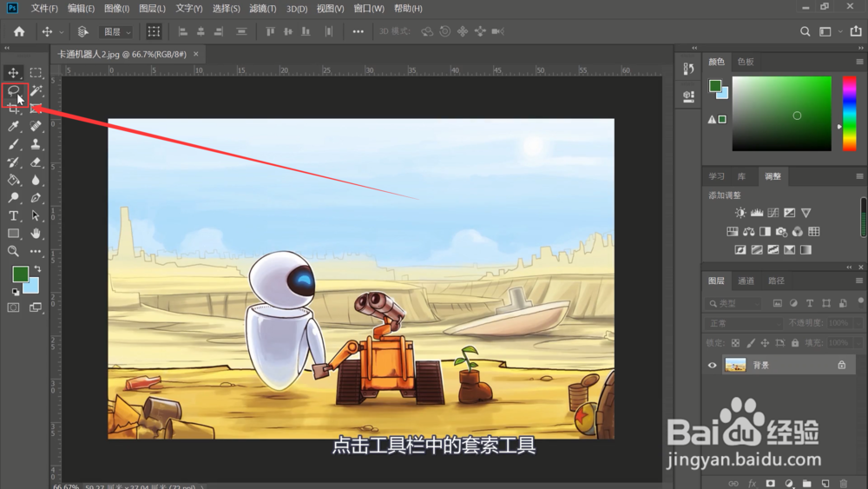Toggle lock position icon
Viewport: 868px width, 489px height.
(765, 343)
